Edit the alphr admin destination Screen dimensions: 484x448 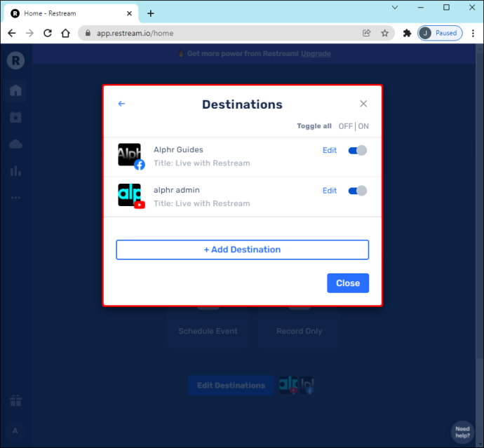click(x=330, y=191)
